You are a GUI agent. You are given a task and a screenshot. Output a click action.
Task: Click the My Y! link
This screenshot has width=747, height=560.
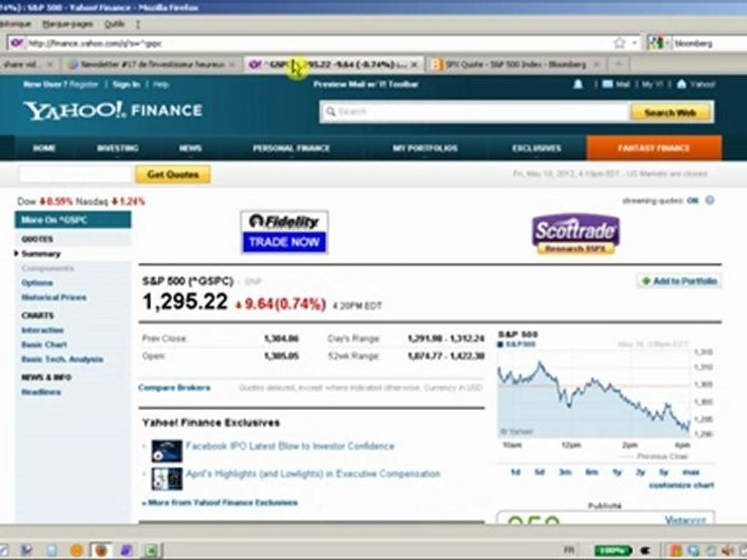click(652, 84)
